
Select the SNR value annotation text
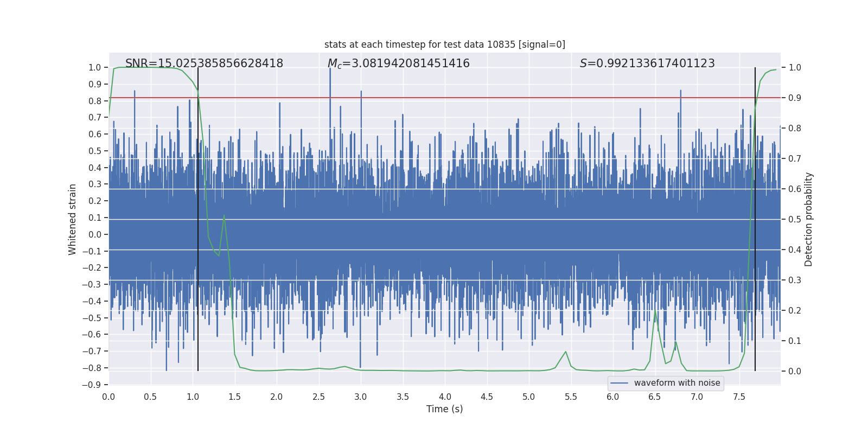tap(204, 63)
